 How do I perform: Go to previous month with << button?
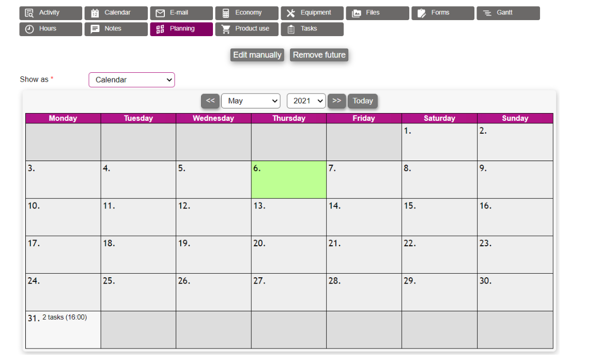[x=210, y=101]
